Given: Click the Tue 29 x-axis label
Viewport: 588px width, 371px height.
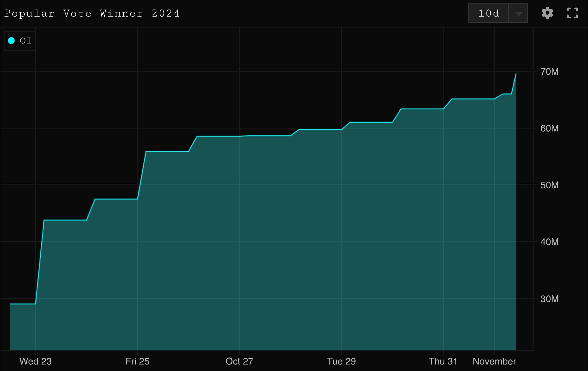Looking at the screenshot, I should coord(341,361).
